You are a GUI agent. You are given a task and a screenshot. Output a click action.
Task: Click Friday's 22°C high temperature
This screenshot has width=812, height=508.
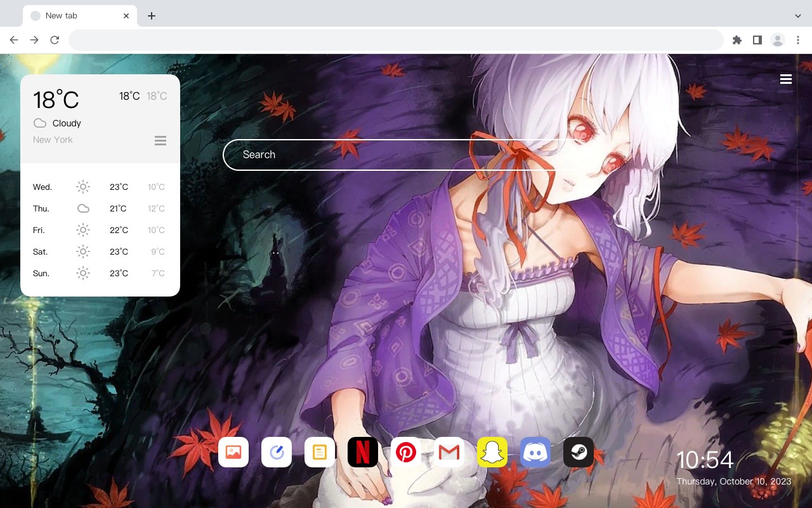coord(119,230)
